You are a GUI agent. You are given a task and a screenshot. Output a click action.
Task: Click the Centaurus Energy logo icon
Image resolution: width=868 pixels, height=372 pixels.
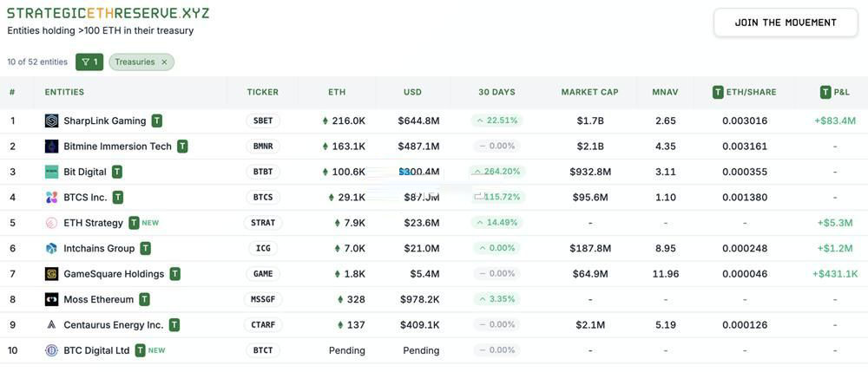coord(51,325)
